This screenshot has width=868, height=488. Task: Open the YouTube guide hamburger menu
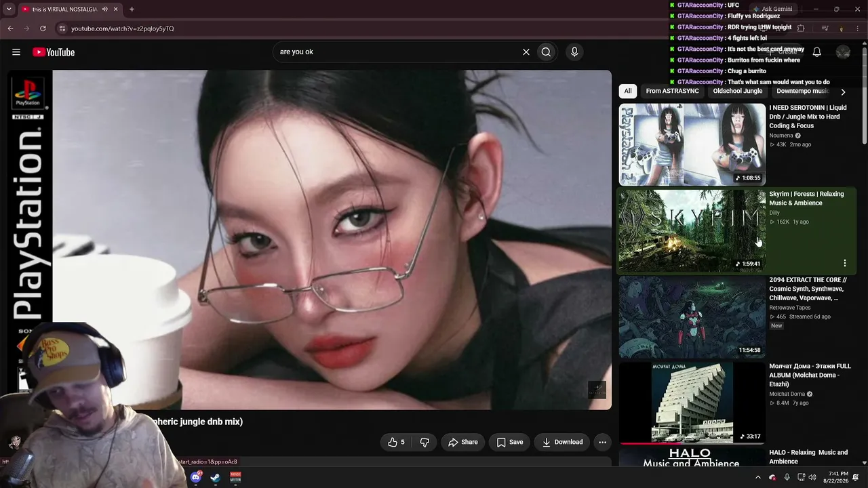coord(16,52)
